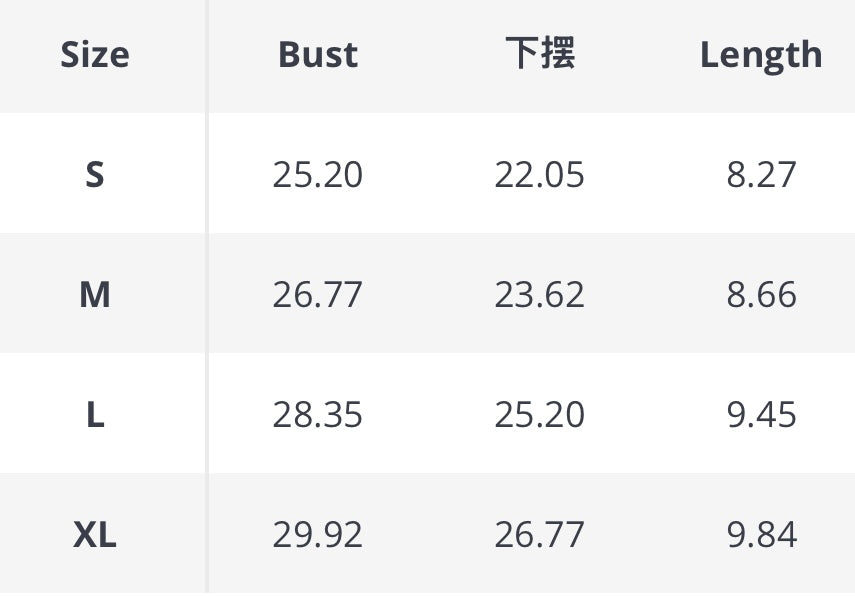Screen dimensions: 855x596
Task: Click the 23.62 hem value
Action: click(540, 295)
